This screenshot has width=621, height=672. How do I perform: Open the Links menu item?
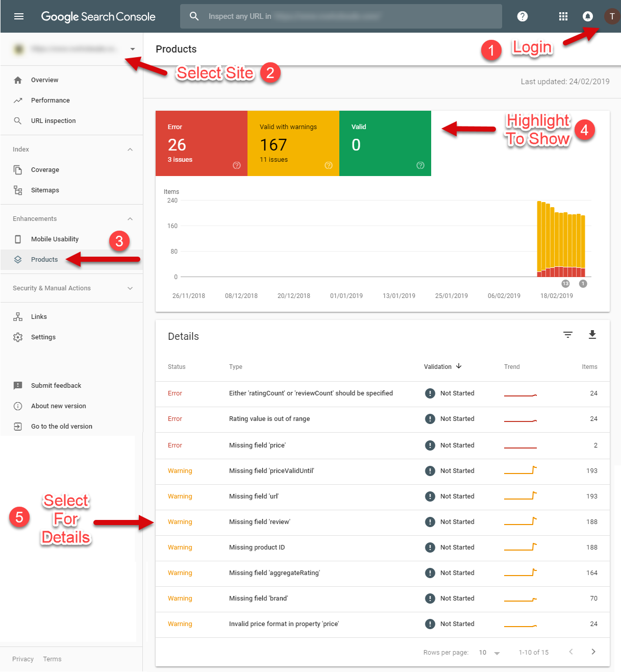[71, 317]
